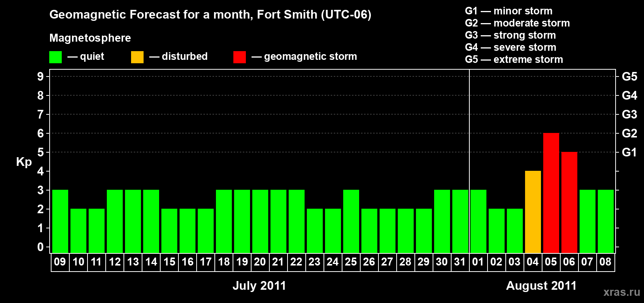Click Kp axis value 0

41,247
